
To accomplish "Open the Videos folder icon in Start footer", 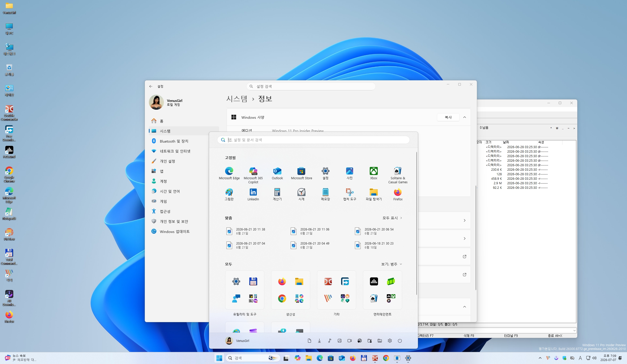I will pyautogui.click(x=350, y=341).
